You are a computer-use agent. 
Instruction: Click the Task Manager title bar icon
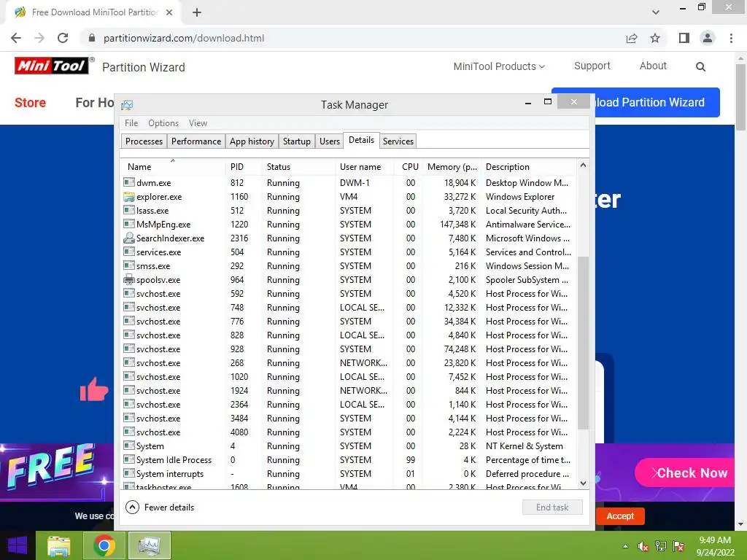coord(127,105)
